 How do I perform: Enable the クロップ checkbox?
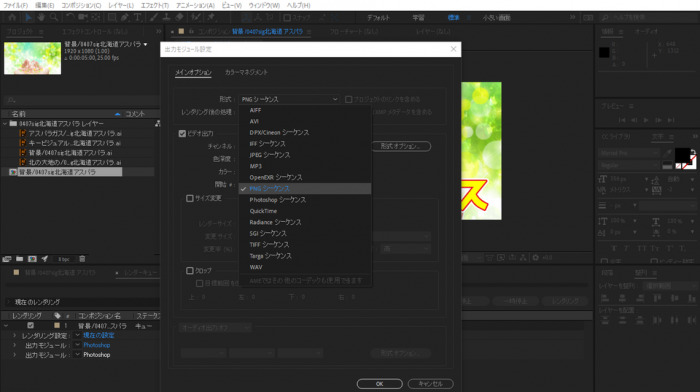190,271
